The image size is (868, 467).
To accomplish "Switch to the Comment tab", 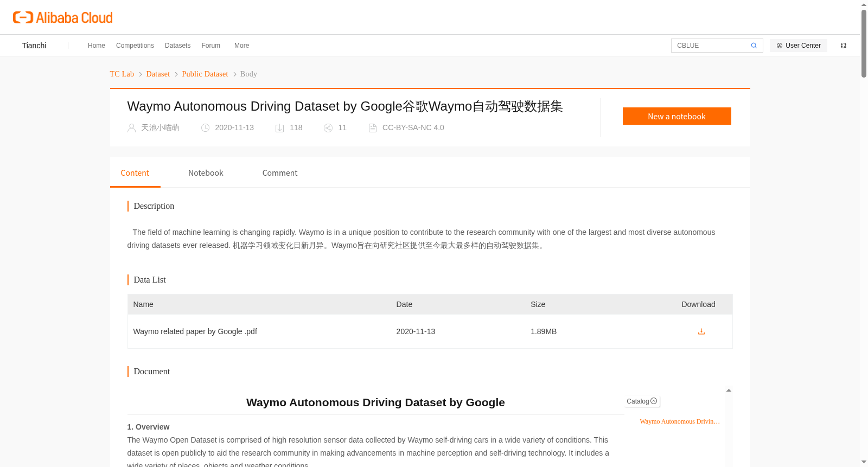I will (x=280, y=173).
